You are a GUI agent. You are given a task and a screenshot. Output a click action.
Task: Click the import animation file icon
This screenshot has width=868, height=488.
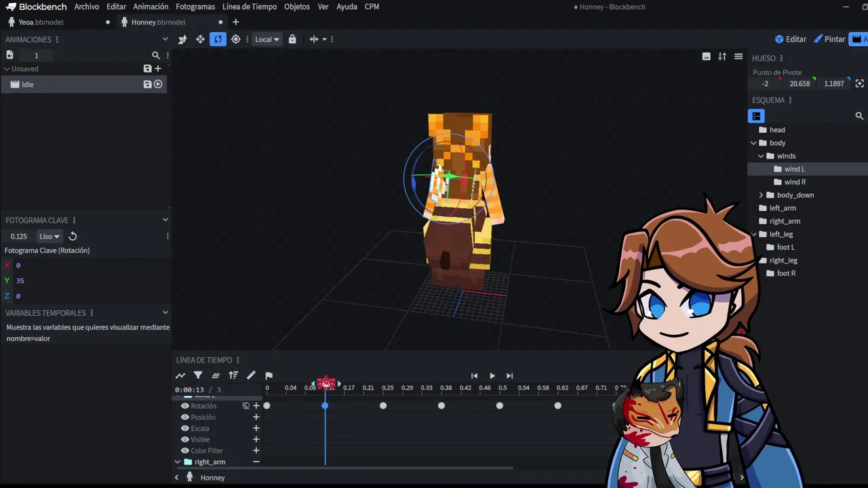click(x=9, y=55)
